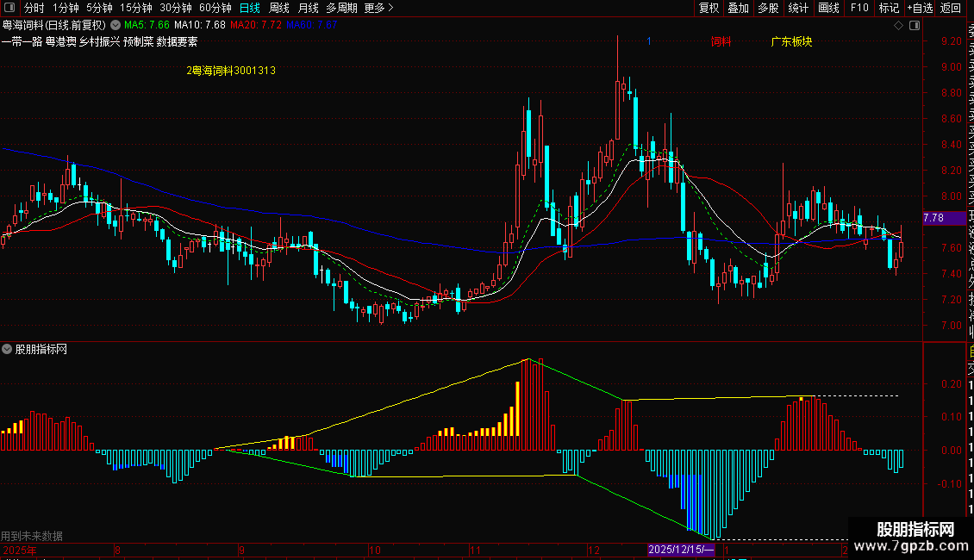
Task: Click the 0.20 indicator axis label
Action: pyautogui.click(x=951, y=384)
